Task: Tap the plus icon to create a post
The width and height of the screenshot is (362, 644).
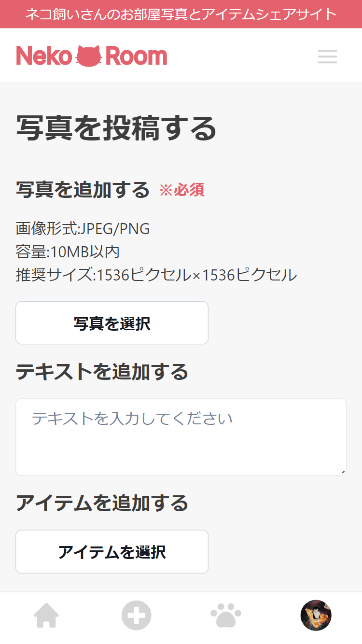Action: [x=136, y=616]
